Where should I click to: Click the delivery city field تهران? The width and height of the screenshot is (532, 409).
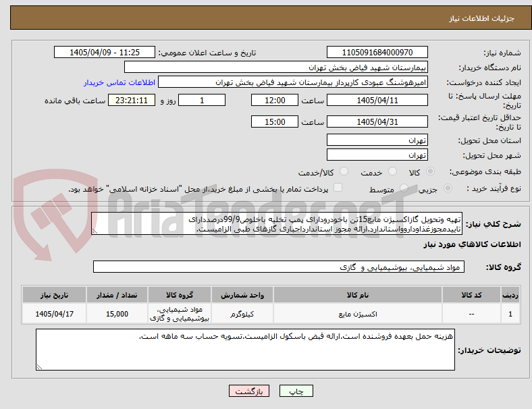377,155
